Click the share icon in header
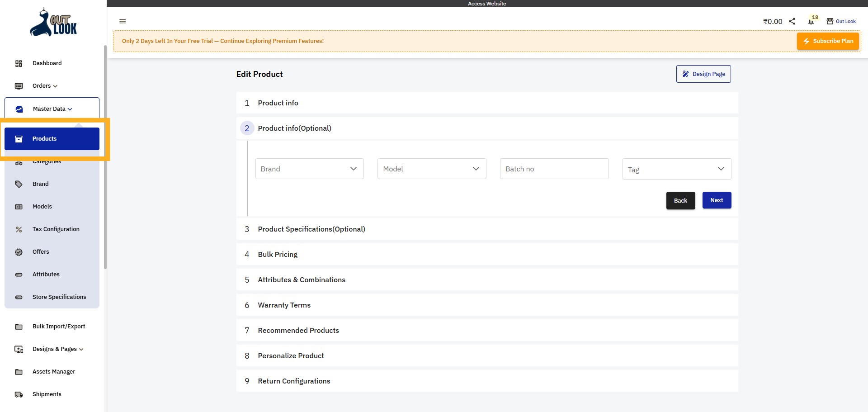The height and width of the screenshot is (412, 868). pyautogui.click(x=792, y=21)
